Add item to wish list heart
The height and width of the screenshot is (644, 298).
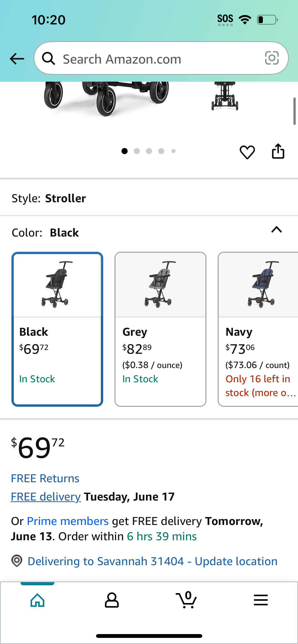tap(247, 152)
